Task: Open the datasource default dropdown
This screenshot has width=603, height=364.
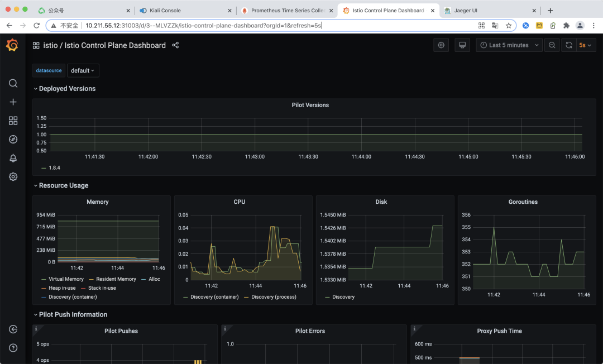Action: click(83, 70)
